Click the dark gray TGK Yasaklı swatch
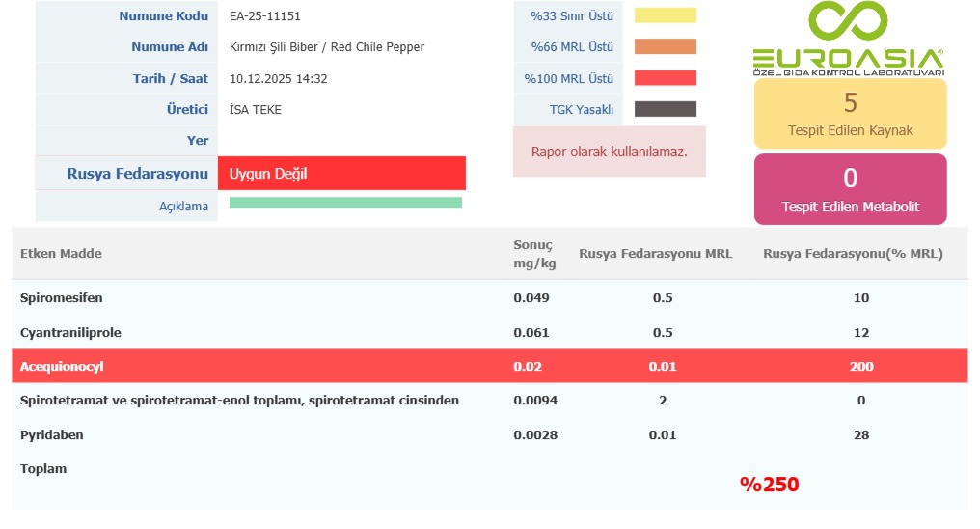The height and width of the screenshot is (529, 980). click(665, 109)
